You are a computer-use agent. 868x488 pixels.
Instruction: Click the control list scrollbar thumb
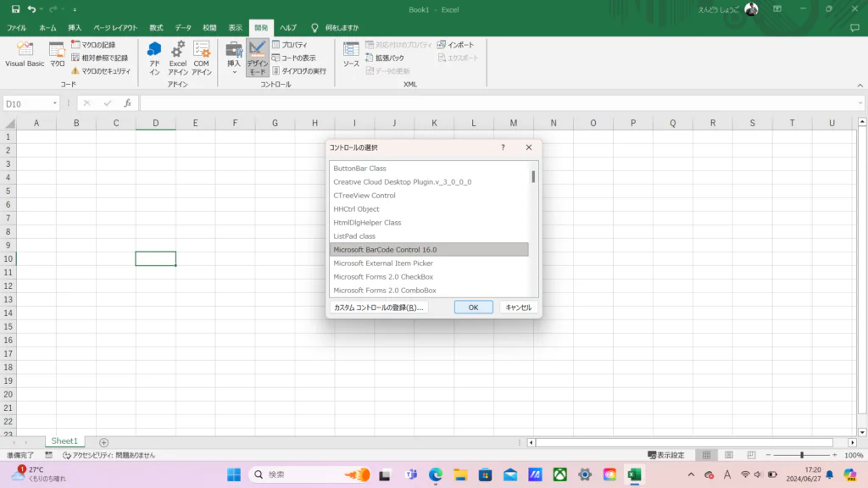[533, 176]
